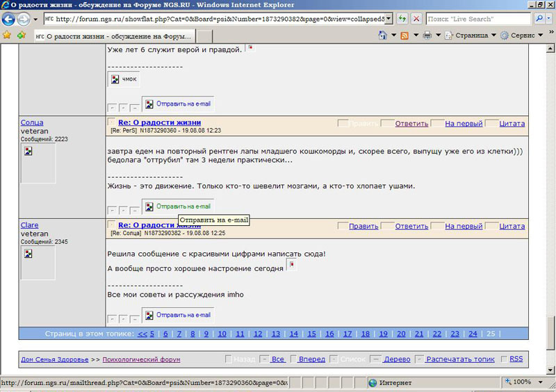Stop page loading with the red X
Viewport: 556px width, 392px height.
416,19
